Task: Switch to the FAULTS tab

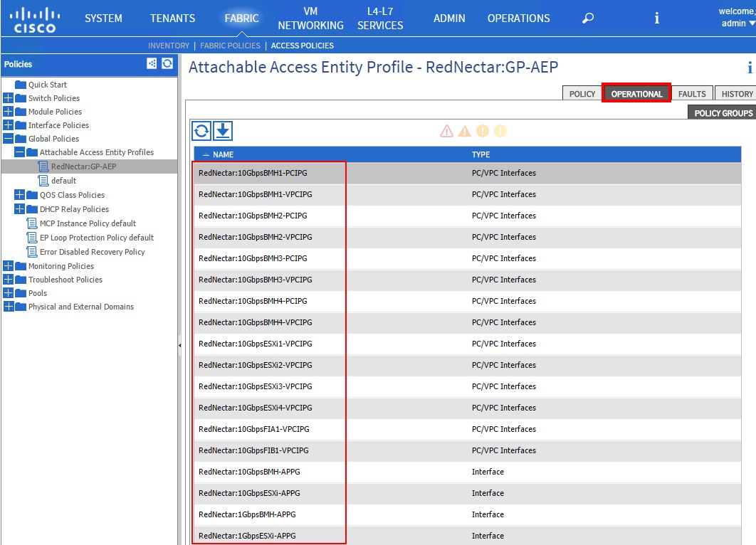Action: [x=691, y=94]
